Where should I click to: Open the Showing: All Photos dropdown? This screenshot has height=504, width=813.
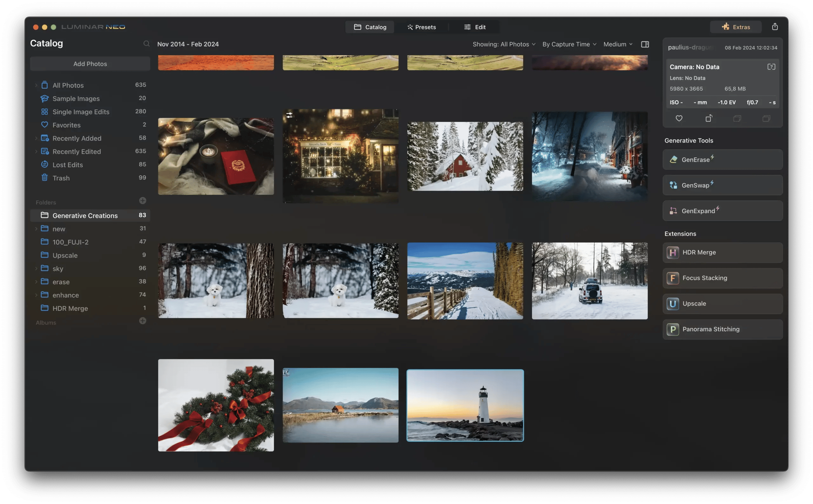coord(504,44)
